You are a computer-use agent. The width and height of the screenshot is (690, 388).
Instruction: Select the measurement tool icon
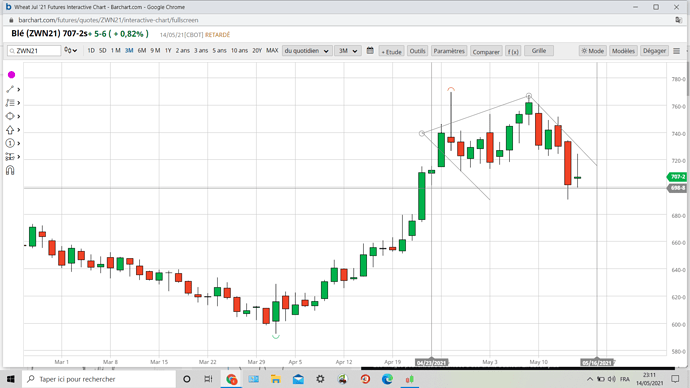click(10, 157)
